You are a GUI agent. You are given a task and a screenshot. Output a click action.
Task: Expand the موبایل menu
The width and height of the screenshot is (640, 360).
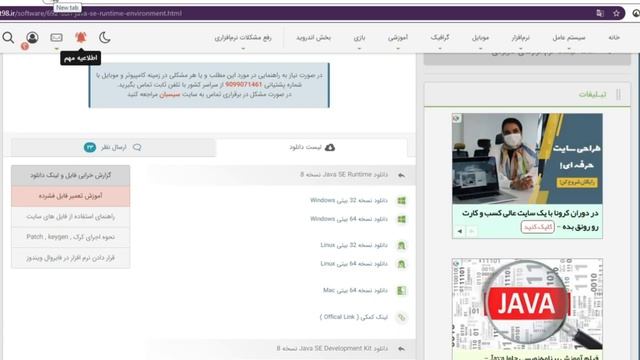[480, 38]
